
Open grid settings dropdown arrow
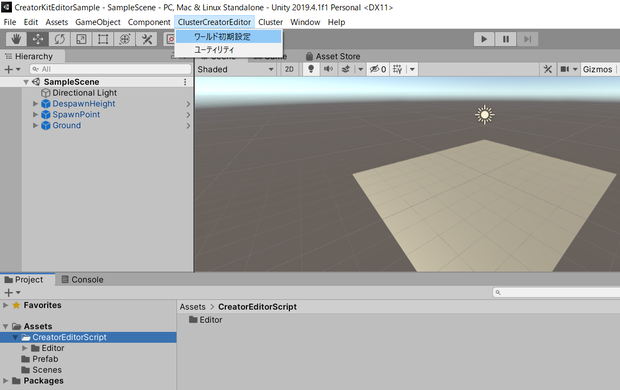tap(412, 69)
